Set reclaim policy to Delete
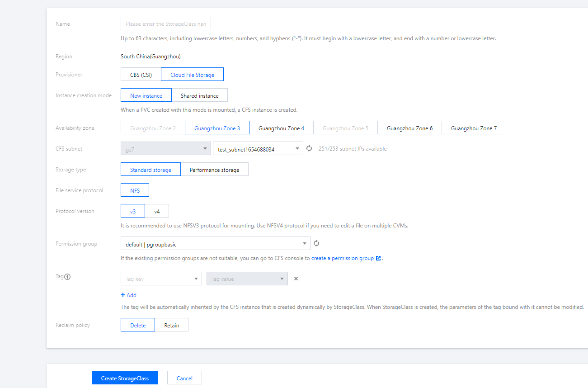 pyautogui.click(x=138, y=325)
